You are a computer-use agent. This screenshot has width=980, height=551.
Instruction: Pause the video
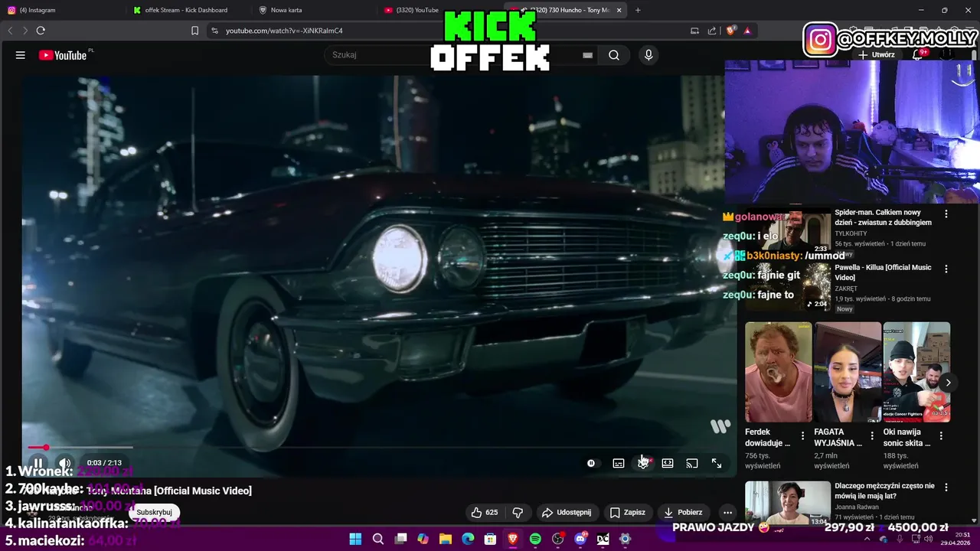pyautogui.click(x=38, y=463)
